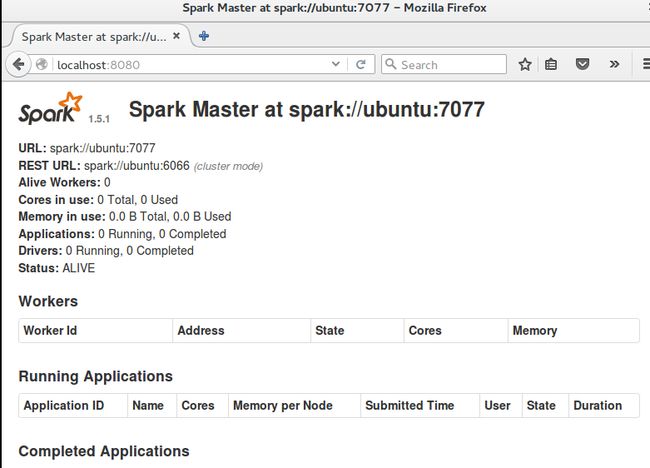
Task: Click the URL spark://ubuntu:7077 text
Action: tap(102, 148)
